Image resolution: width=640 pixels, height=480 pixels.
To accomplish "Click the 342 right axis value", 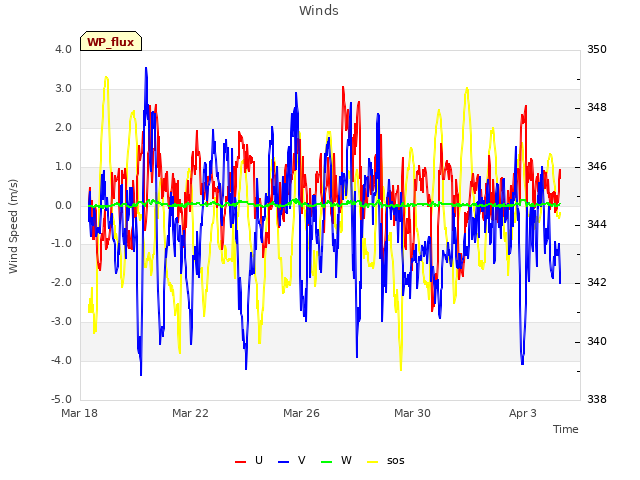I will pos(597,282).
